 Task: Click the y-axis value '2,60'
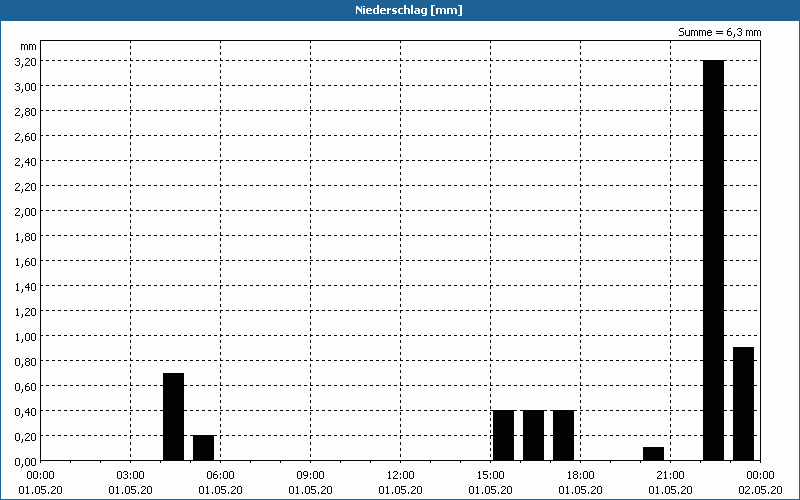point(26,136)
